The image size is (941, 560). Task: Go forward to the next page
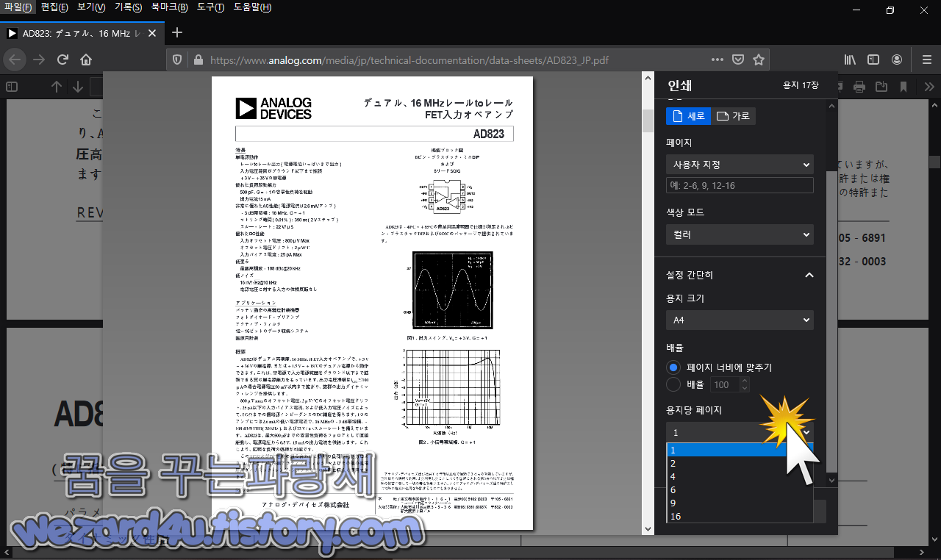(x=39, y=60)
